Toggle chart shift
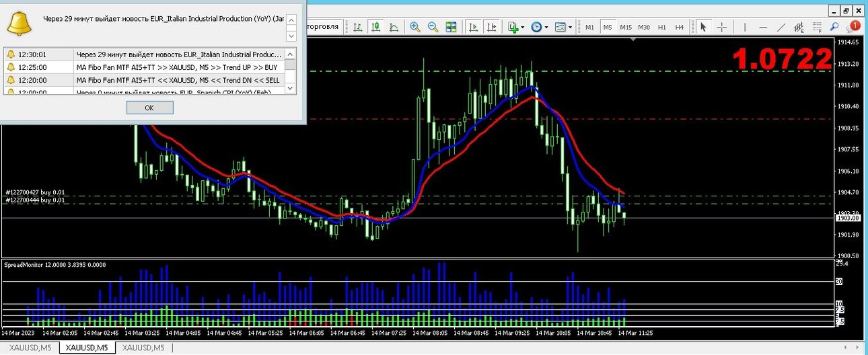868x355 pixels. (492, 27)
